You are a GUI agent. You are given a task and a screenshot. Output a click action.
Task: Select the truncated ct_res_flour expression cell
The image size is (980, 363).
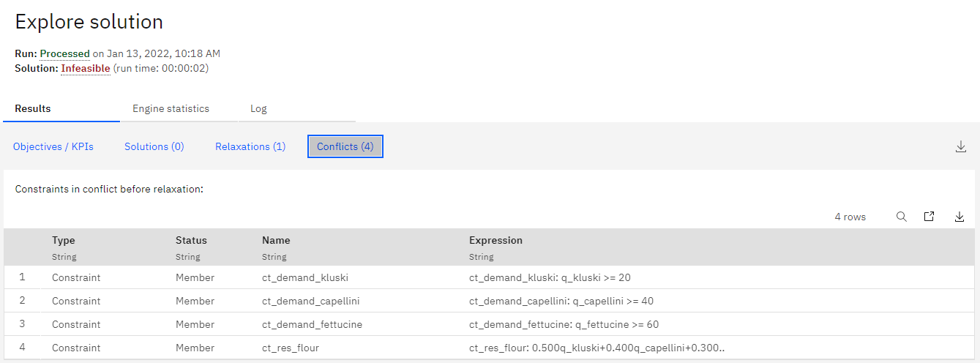597,348
